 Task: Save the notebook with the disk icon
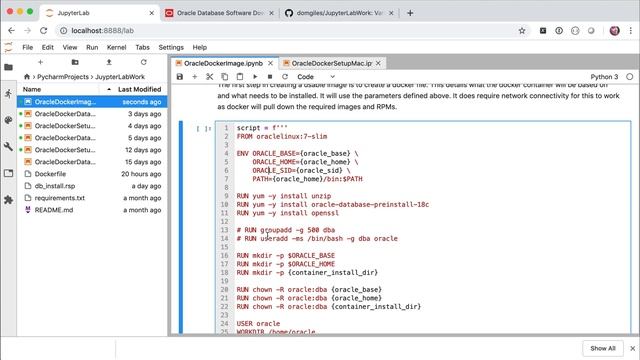pos(180,77)
